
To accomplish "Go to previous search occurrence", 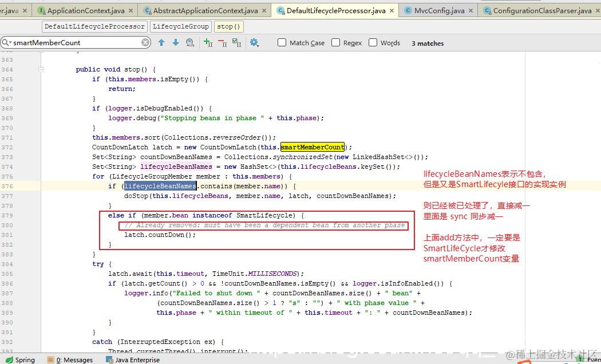I will [161, 42].
